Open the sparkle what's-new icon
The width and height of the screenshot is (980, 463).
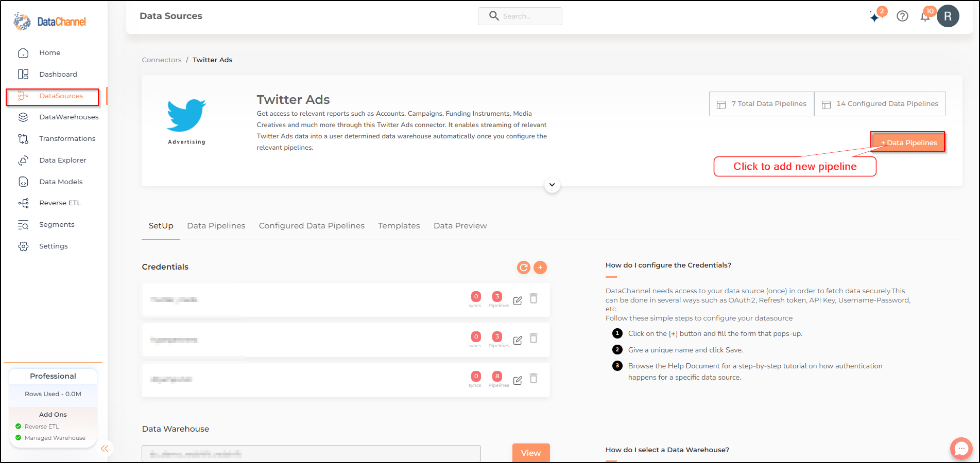point(875,16)
